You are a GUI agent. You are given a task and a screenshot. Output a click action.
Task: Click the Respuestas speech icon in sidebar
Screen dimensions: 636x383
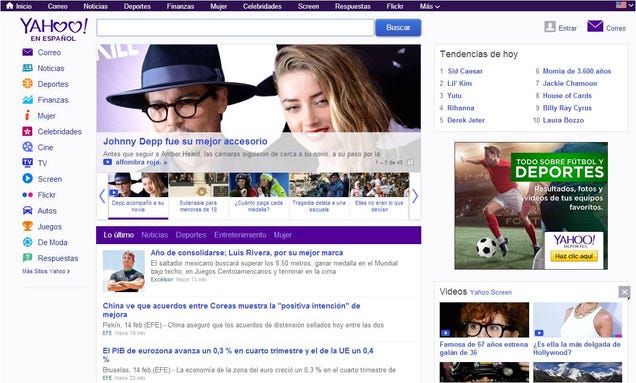(x=27, y=258)
